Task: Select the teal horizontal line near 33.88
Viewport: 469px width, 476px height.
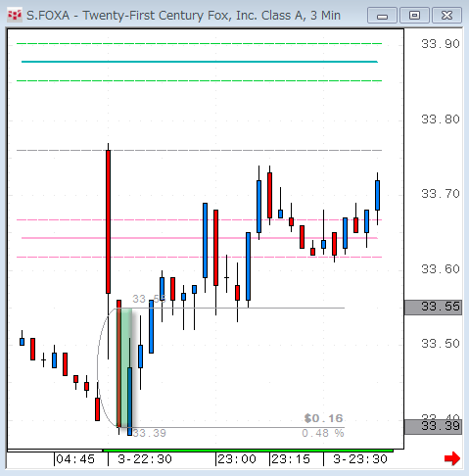Action: click(200, 62)
